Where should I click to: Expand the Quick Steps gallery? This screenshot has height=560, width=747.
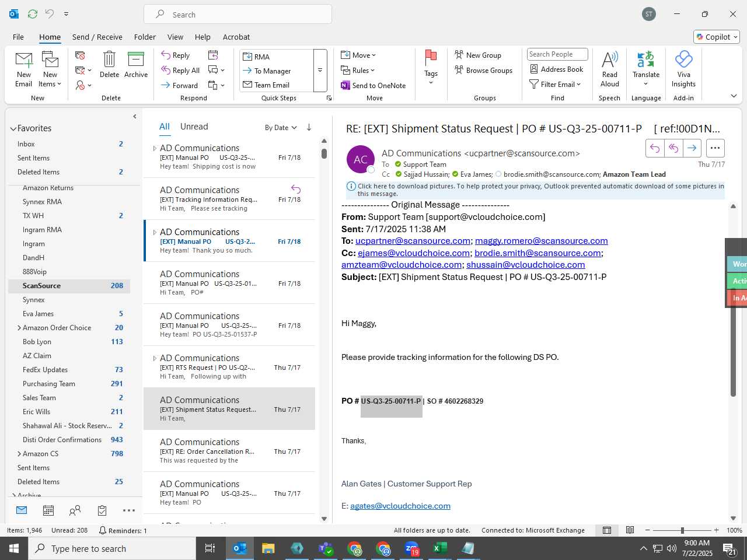point(320,71)
